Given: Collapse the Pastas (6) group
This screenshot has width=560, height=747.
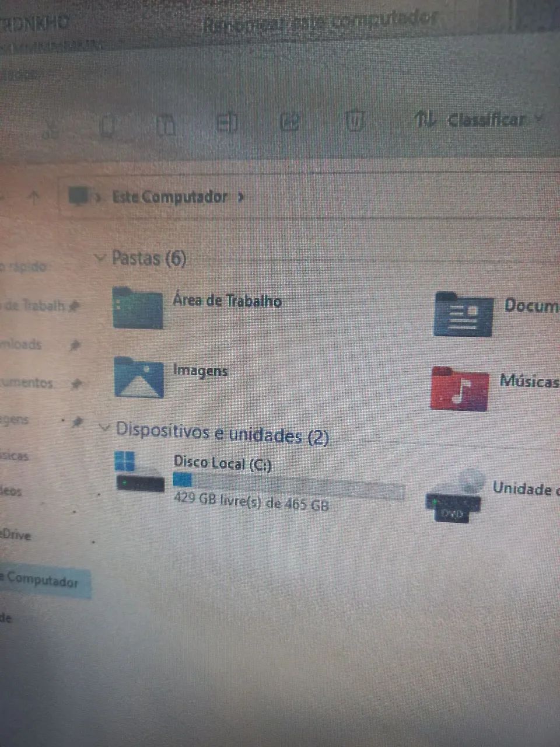Looking at the screenshot, I should coord(100,257).
